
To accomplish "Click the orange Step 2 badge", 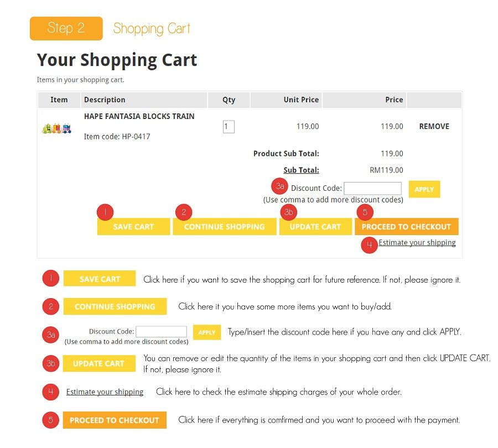I will point(66,29).
